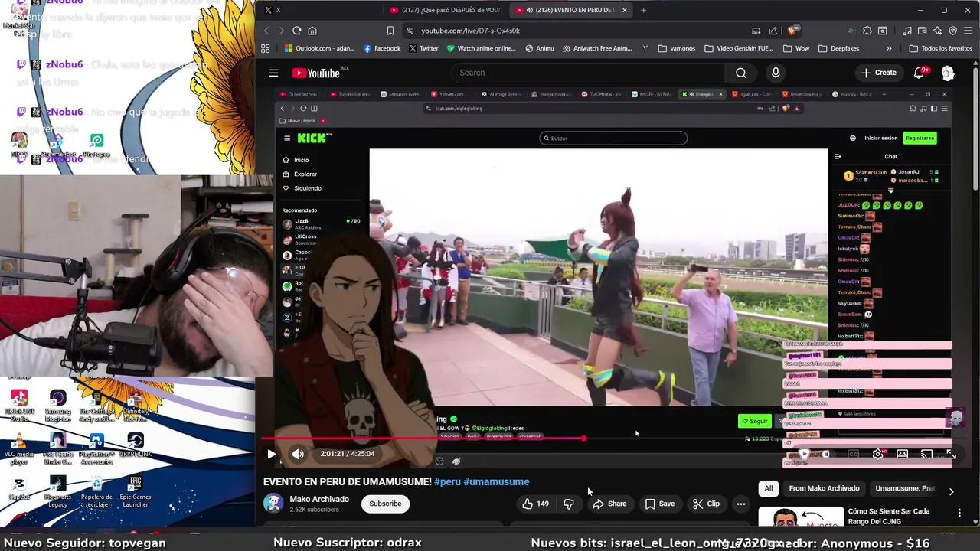Open Hogwarts Legacy desktop shortcut
The image size is (980, 551).
pos(57,492)
